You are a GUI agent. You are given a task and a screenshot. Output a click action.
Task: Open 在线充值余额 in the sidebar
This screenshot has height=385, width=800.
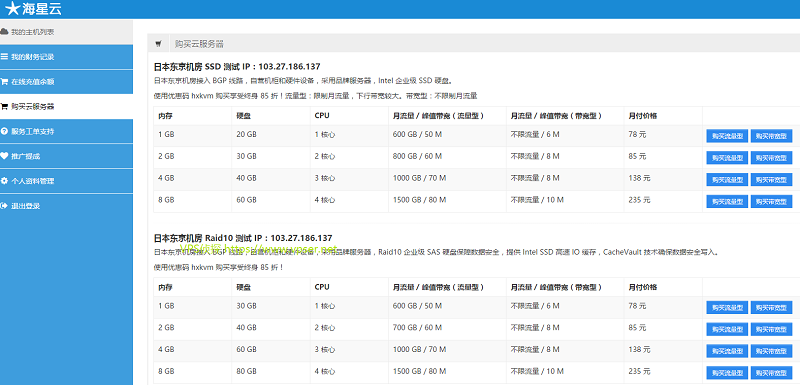(x=66, y=82)
